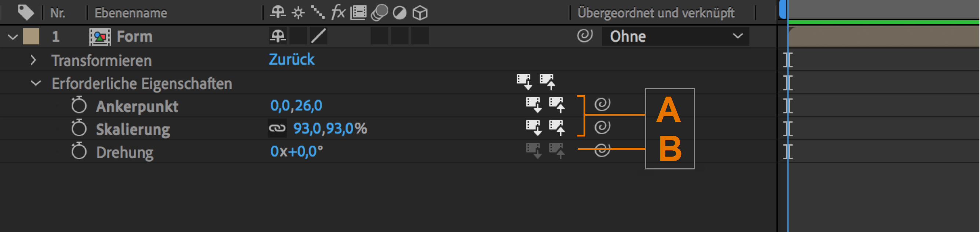
Task: Toggle the quality switch on Form layer
Action: 318,36
